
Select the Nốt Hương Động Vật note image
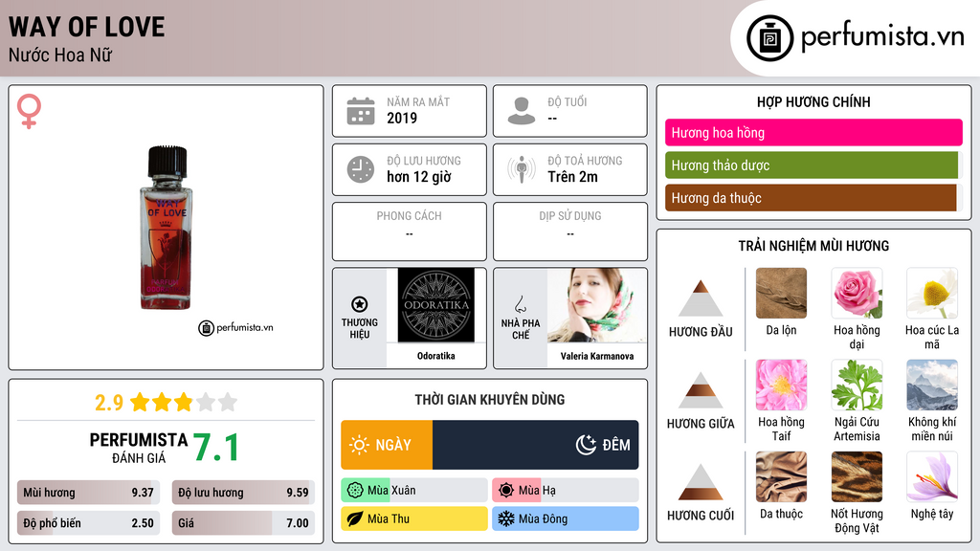tap(857, 476)
